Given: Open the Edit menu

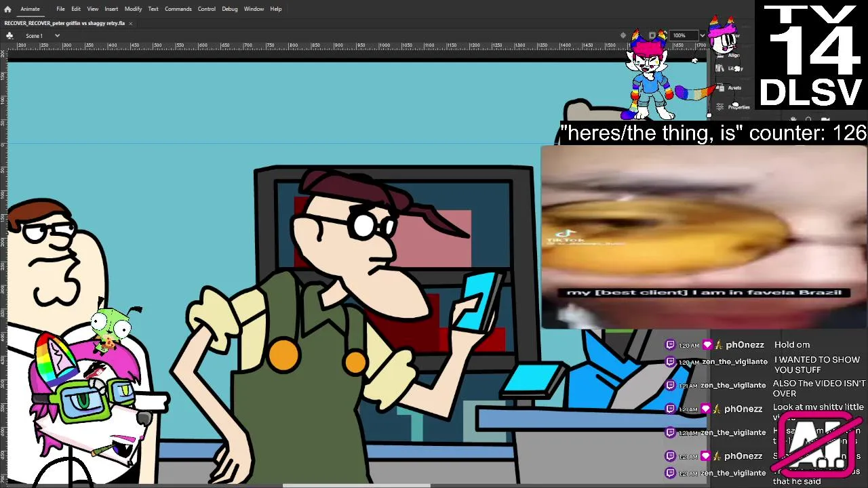Looking at the screenshot, I should point(76,9).
